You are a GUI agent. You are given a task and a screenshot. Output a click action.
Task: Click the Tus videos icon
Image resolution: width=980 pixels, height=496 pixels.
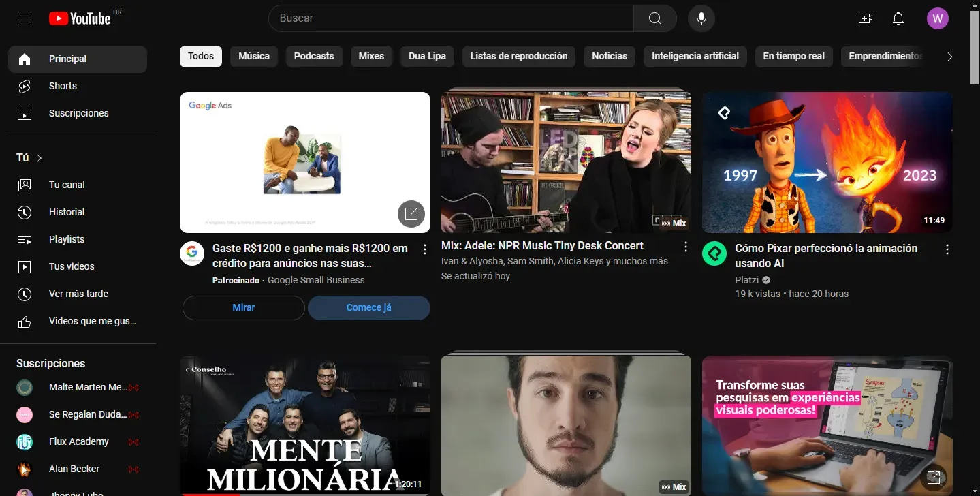coord(25,266)
